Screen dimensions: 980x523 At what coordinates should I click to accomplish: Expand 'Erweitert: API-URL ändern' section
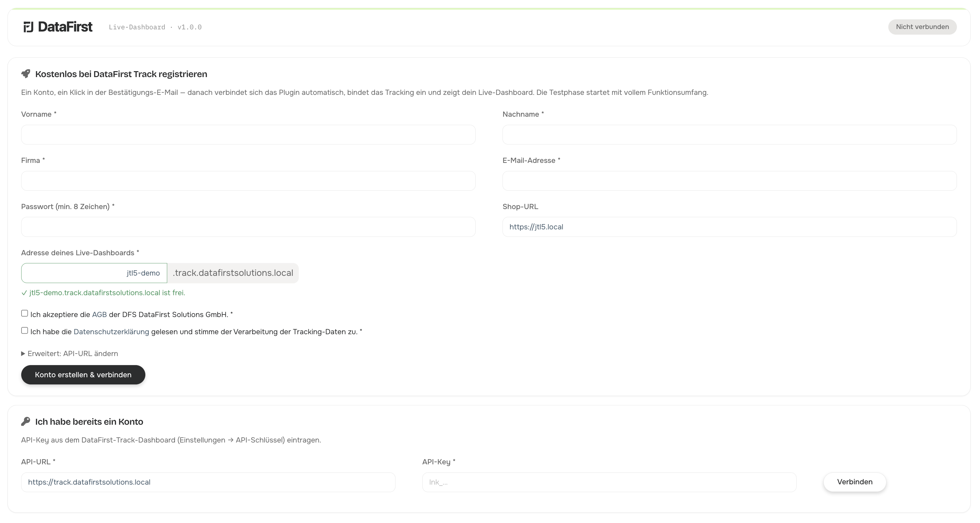(70, 353)
